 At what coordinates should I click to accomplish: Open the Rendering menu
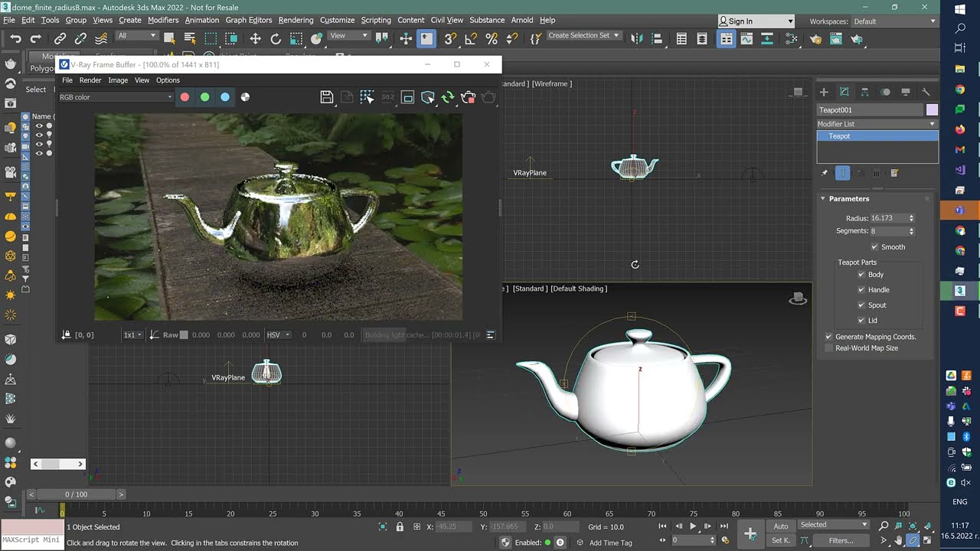(x=296, y=20)
